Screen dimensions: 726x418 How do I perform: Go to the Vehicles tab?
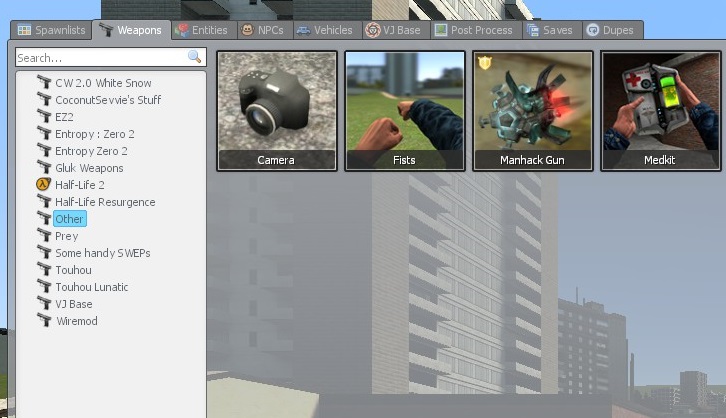327,30
